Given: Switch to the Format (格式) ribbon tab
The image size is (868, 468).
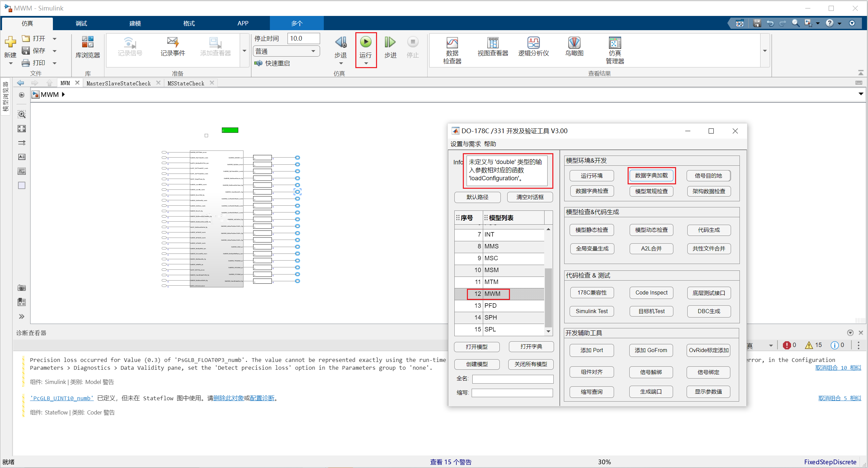Looking at the screenshot, I should pos(189,23).
